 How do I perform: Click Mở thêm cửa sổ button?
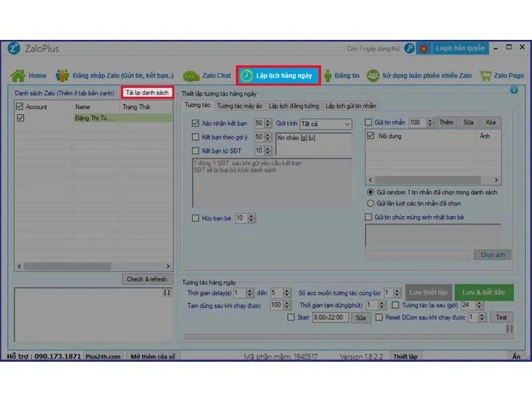[x=153, y=356]
